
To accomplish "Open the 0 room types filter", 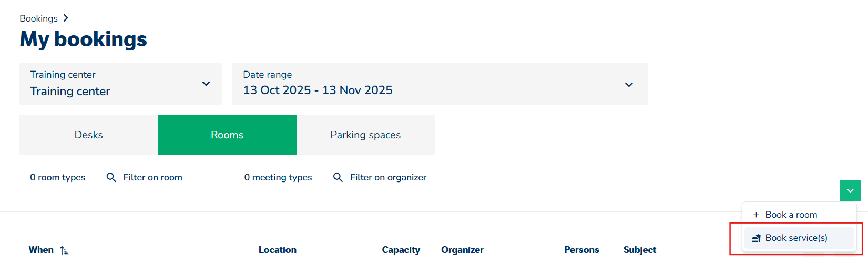I will [x=57, y=178].
